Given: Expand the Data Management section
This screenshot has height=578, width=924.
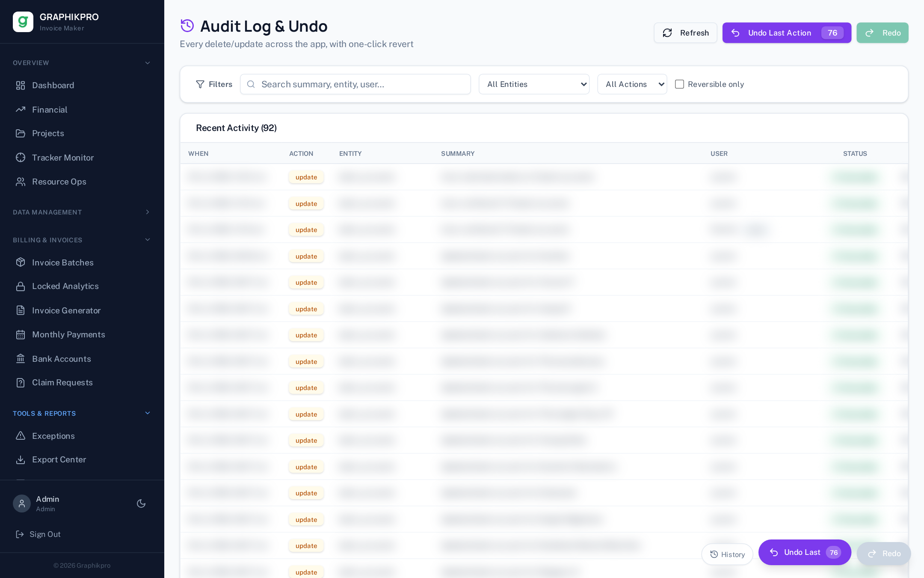Looking at the screenshot, I should click(x=82, y=212).
